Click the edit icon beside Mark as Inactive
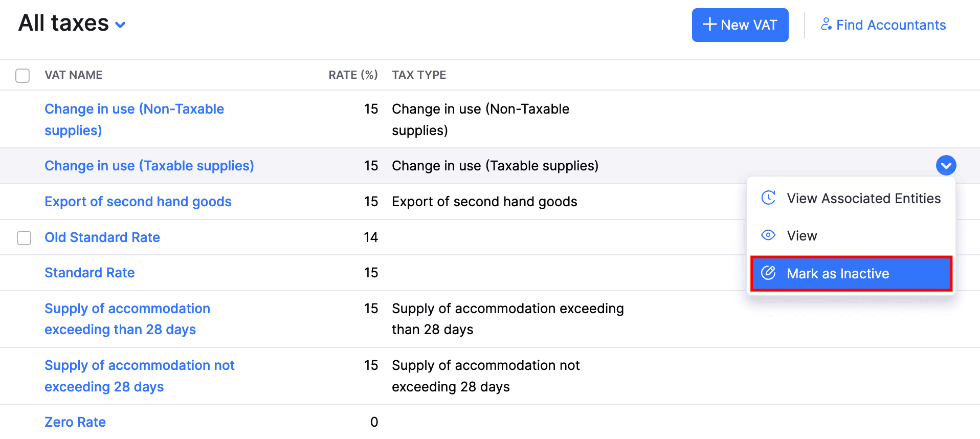 (x=768, y=273)
